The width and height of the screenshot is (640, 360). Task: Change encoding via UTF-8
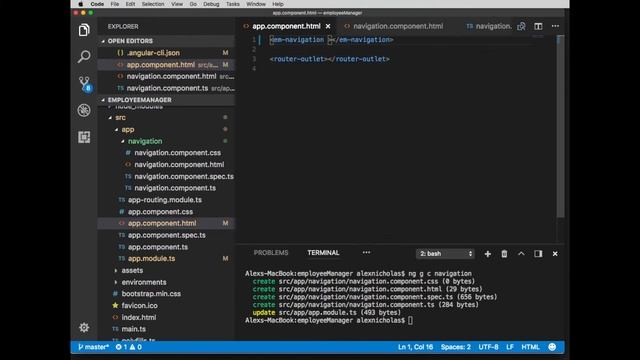489,347
